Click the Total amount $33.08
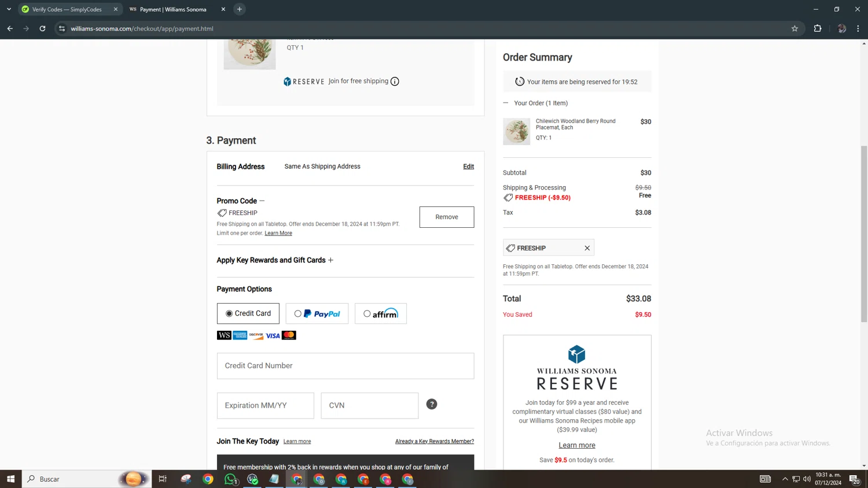Viewport: 868px width, 488px height. [638, 299]
